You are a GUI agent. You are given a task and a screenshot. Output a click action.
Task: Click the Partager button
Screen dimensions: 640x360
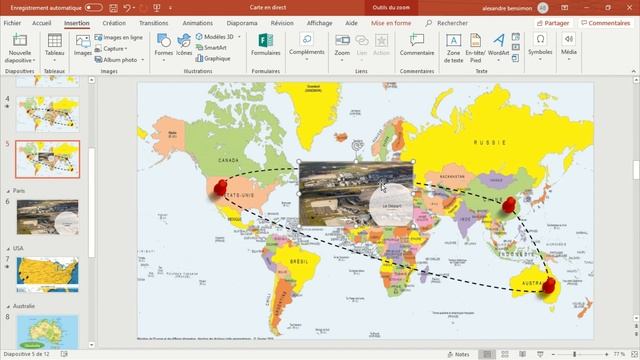click(553, 23)
